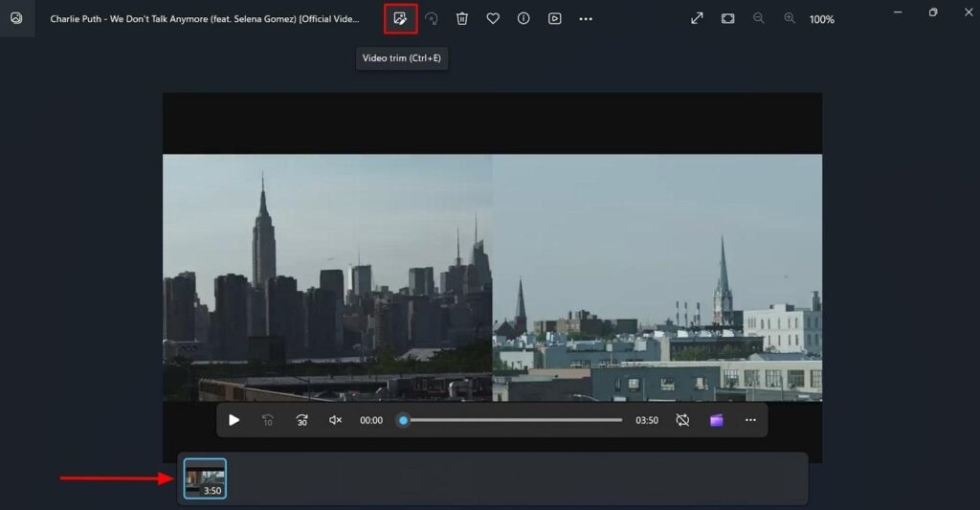Click the 100% zoom level
This screenshot has width=980, height=510.
coord(822,19)
